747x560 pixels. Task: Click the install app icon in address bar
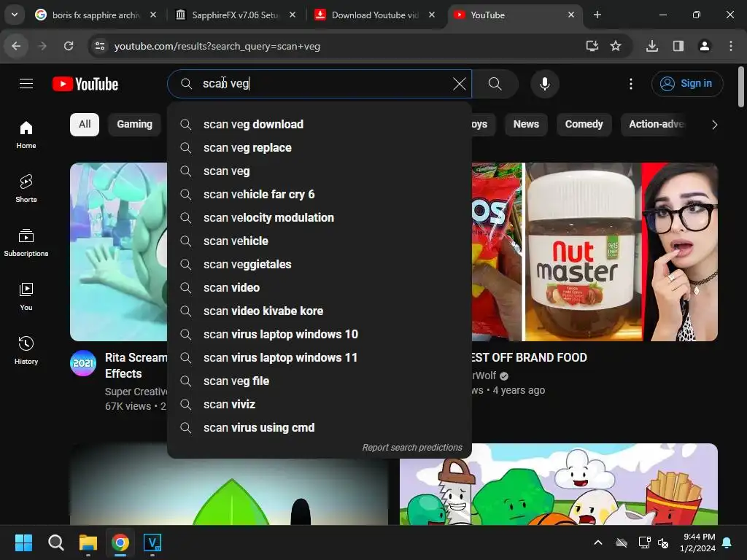(x=592, y=46)
